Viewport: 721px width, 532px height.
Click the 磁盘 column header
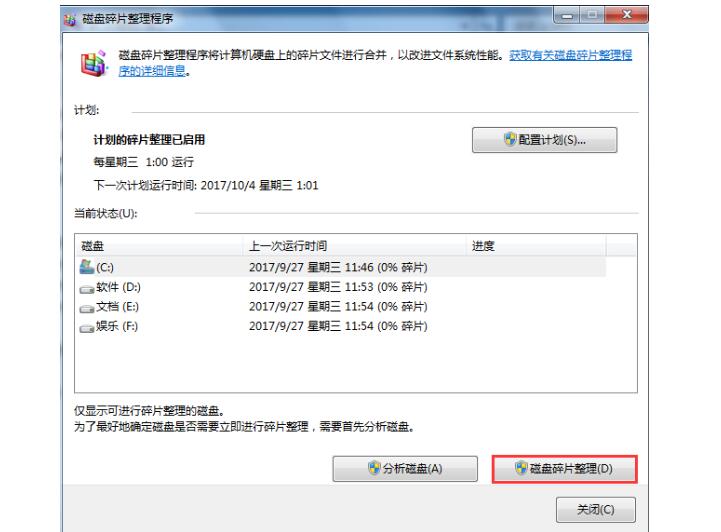159,246
